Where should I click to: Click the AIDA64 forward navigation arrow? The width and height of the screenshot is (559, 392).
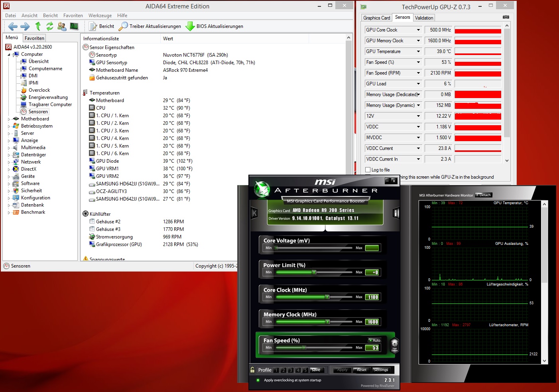click(25, 26)
